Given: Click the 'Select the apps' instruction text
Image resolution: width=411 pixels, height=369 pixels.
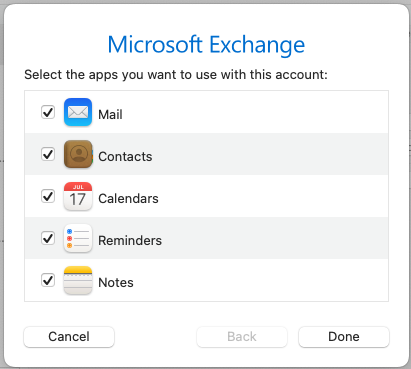Looking at the screenshot, I should point(176,75).
